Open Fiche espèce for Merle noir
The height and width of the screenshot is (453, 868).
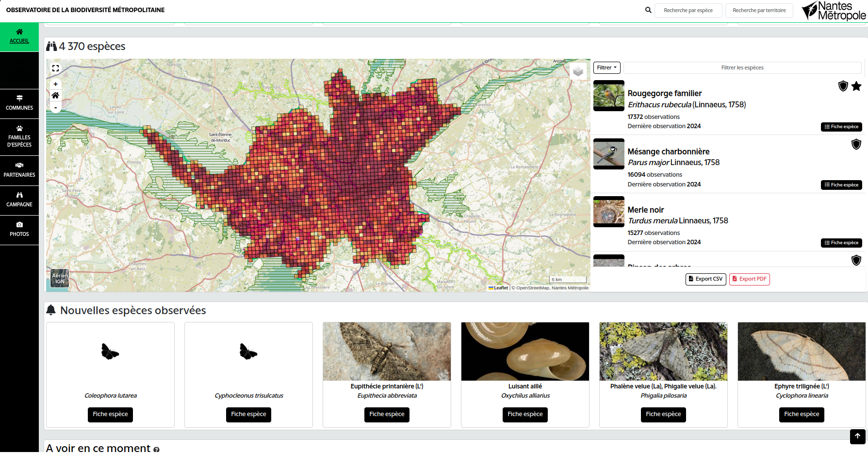[841, 243]
